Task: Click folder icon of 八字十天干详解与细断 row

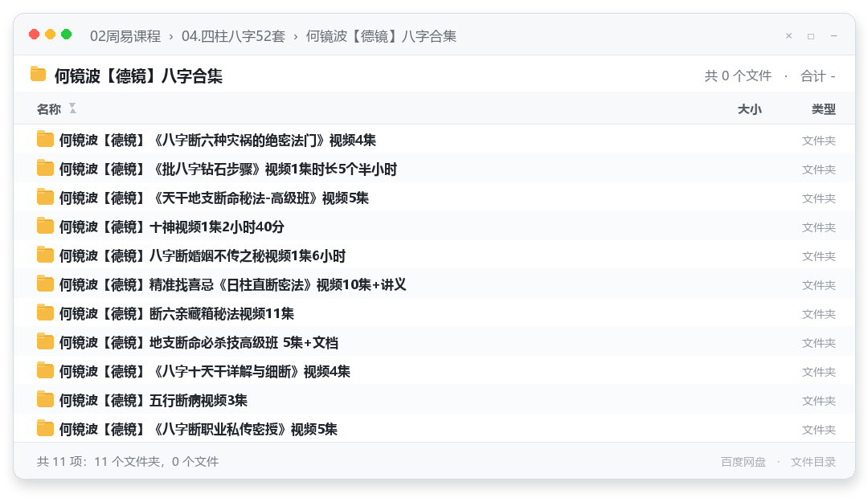Action: (45, 371)
